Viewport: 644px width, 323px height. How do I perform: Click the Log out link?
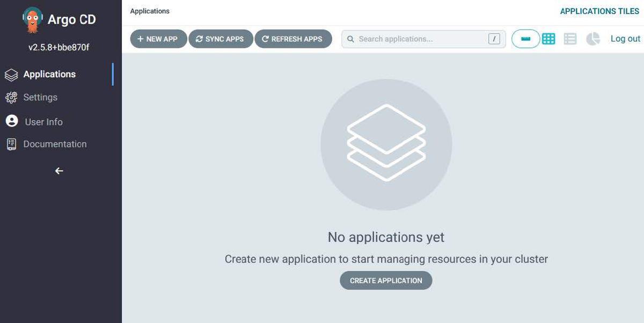625,39
